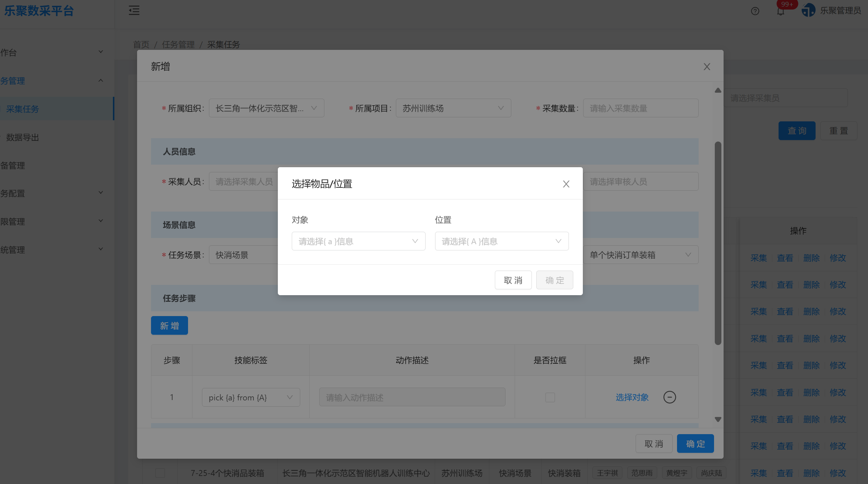868x484 pixels.
Task: Remove step 1 using the minus icon
Action: click(670, 397)
